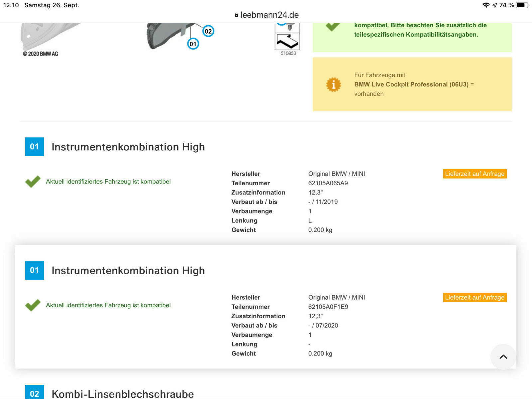532x399 pixels.
Task: Open the Kombi-Linsenblechschraube part heading
Action: (x=123, y=394)
